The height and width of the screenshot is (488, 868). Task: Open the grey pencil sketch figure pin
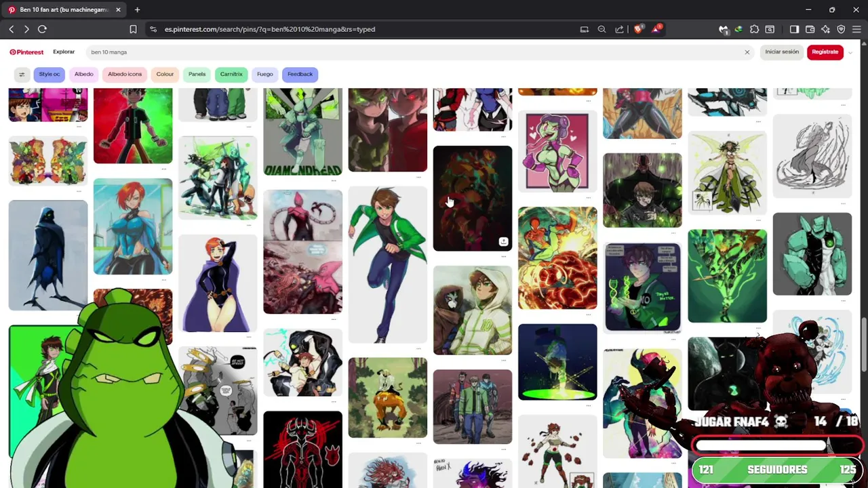(x=812, y=156)
